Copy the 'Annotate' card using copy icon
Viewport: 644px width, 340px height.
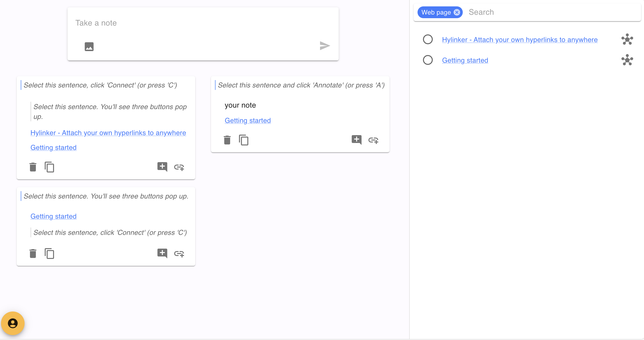243,140
